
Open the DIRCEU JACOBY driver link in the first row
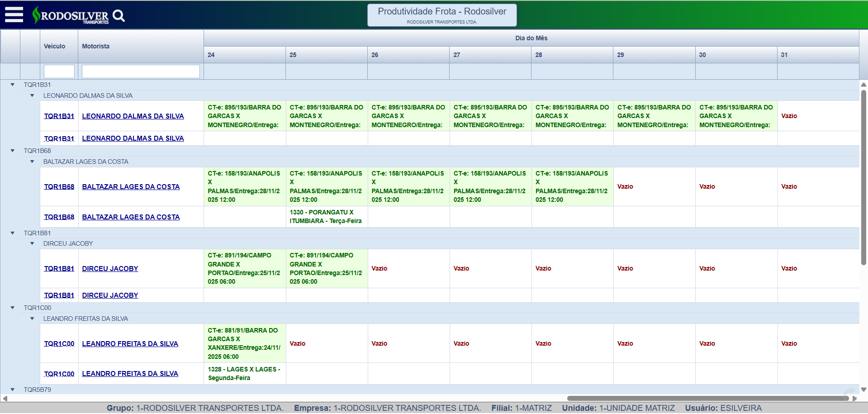[110, 269]
